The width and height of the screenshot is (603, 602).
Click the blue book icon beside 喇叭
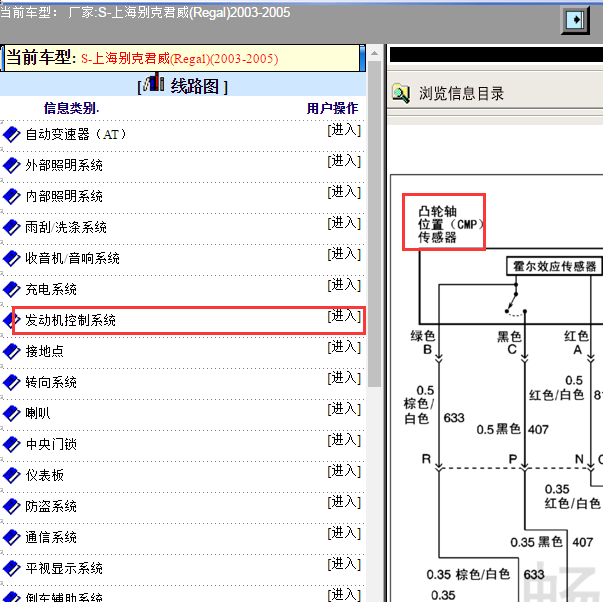coord(11,414)
